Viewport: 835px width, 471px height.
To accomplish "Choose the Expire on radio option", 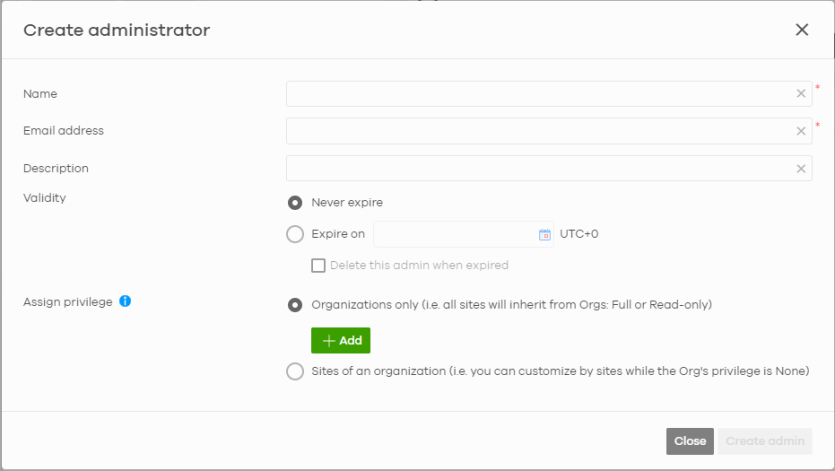I will coord(294,234).
